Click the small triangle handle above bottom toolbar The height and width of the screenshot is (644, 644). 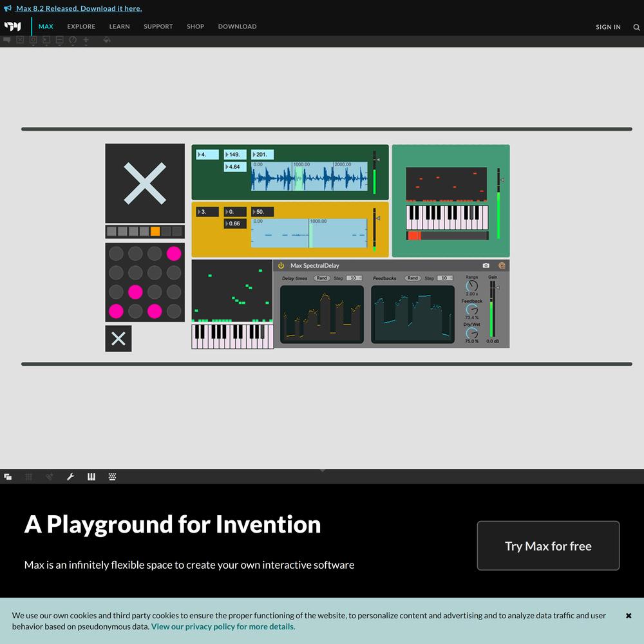323,471
